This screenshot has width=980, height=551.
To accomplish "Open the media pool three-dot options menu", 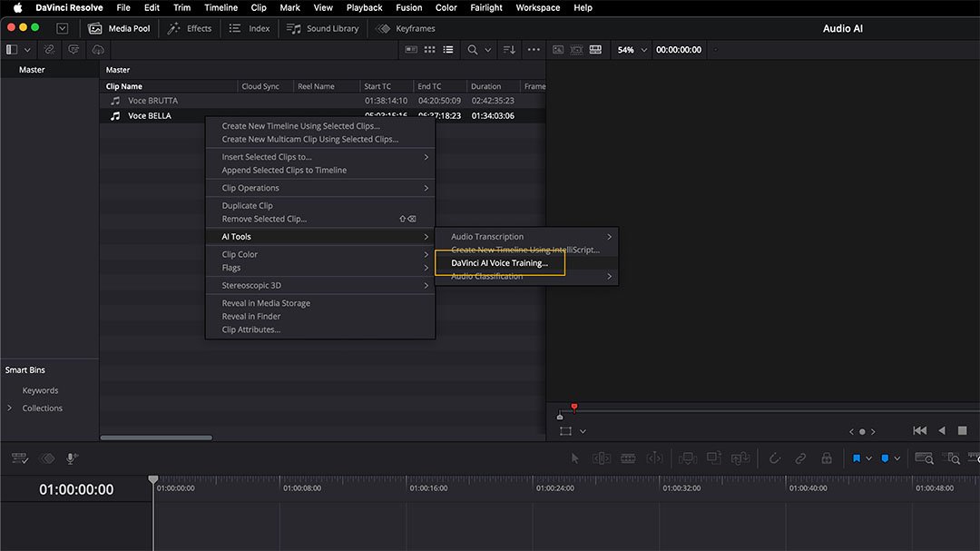I will click(x=534, y=49).
